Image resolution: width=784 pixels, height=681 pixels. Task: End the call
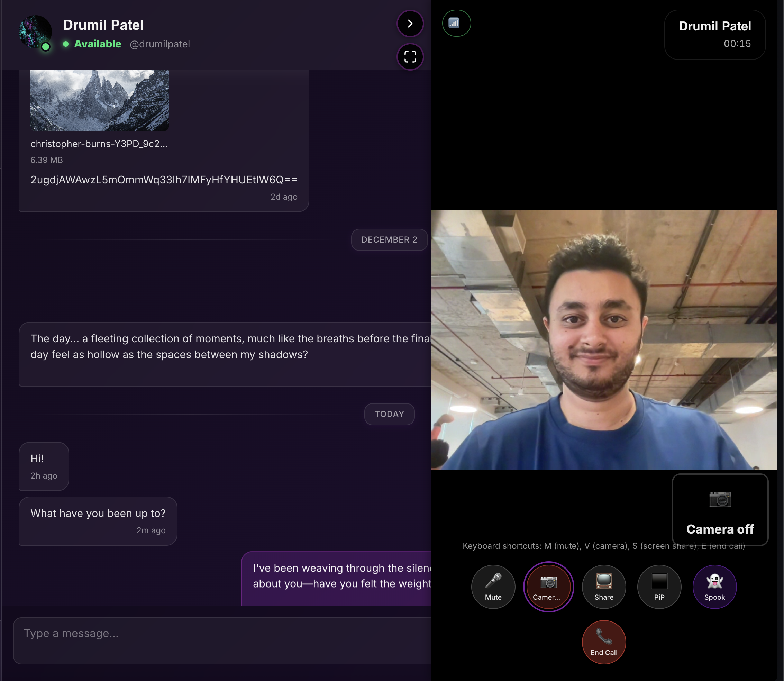coord(603,642)
